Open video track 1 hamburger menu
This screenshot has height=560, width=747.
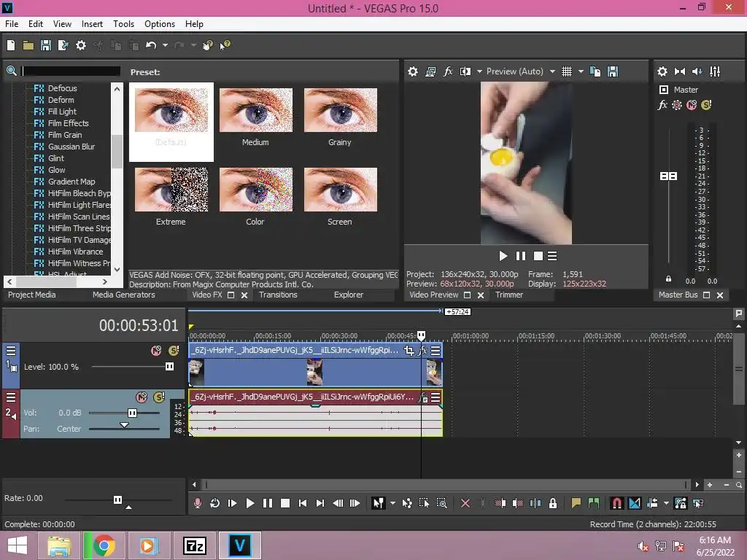pyautogui.click(x=11, y=351)
